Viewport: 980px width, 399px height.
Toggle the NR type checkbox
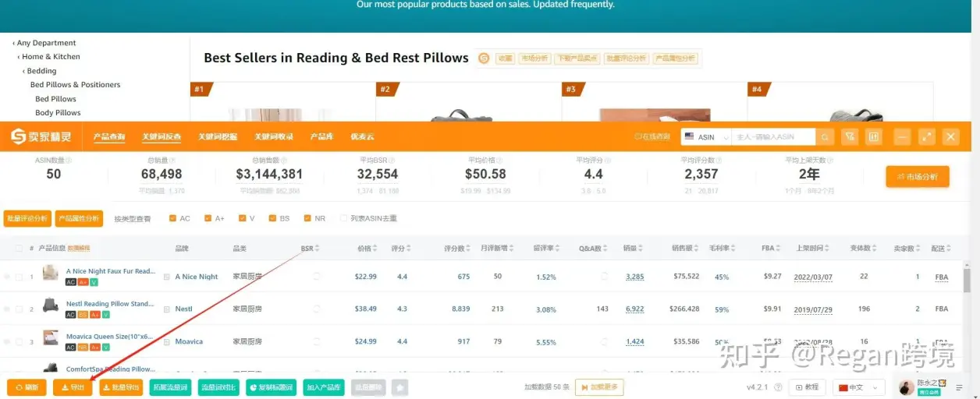[x=307, y=219]
